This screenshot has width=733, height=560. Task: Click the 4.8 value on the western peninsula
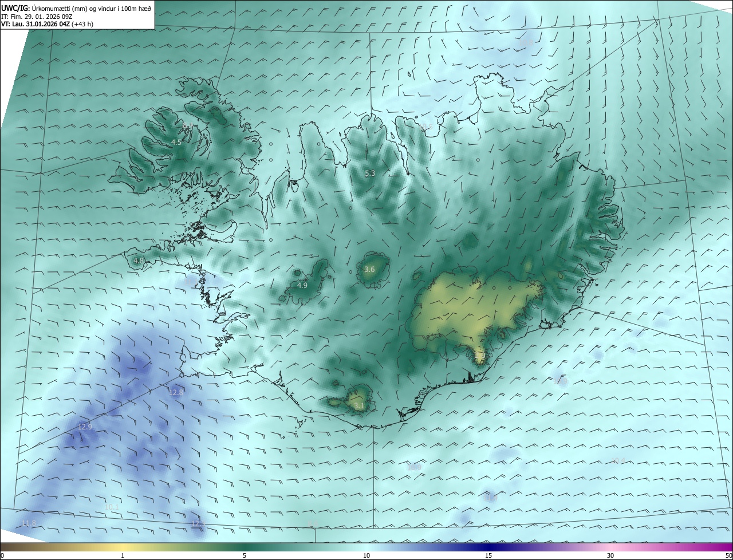pos(139,261)
